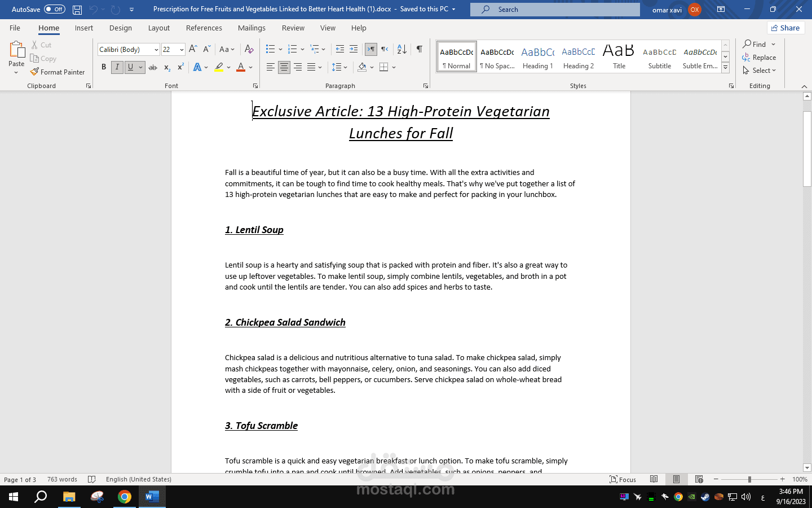Apply text highlight color
This screenshot has height=508, width=812.
219,67
